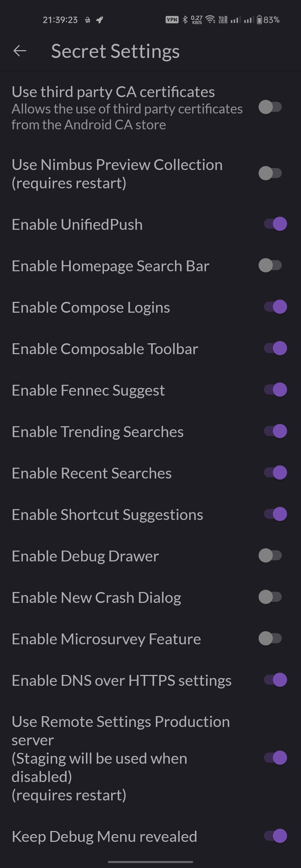This screenshot has height=868, width=301.
Task: Enable New Crash Dialog switch
Action: (x=270, y=597)
